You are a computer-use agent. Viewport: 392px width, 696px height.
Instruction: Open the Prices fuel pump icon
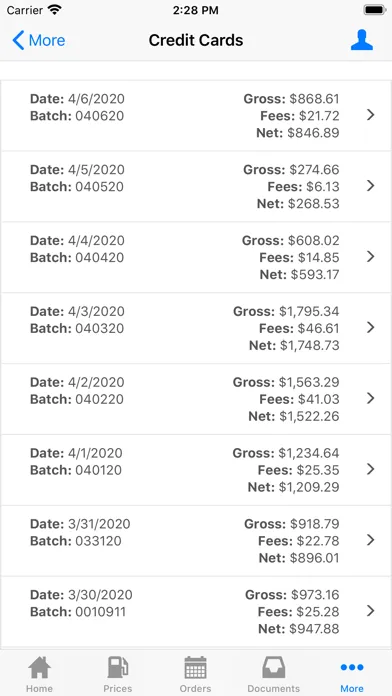(x=118, y=667)
